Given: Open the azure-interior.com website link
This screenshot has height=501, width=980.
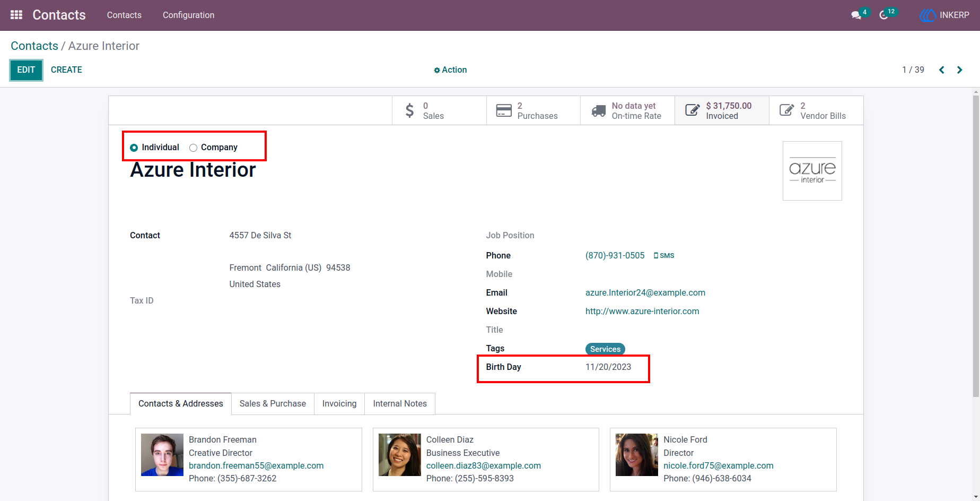Looking at the screenshot, I should [x=642, y=312].
